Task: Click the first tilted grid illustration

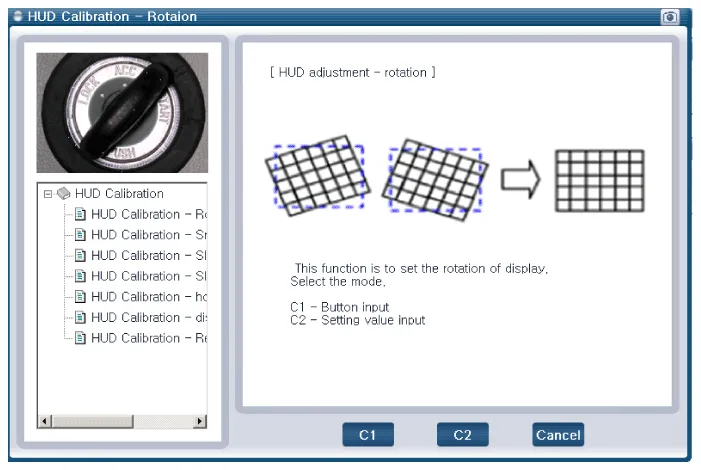Action: [315, 175]
